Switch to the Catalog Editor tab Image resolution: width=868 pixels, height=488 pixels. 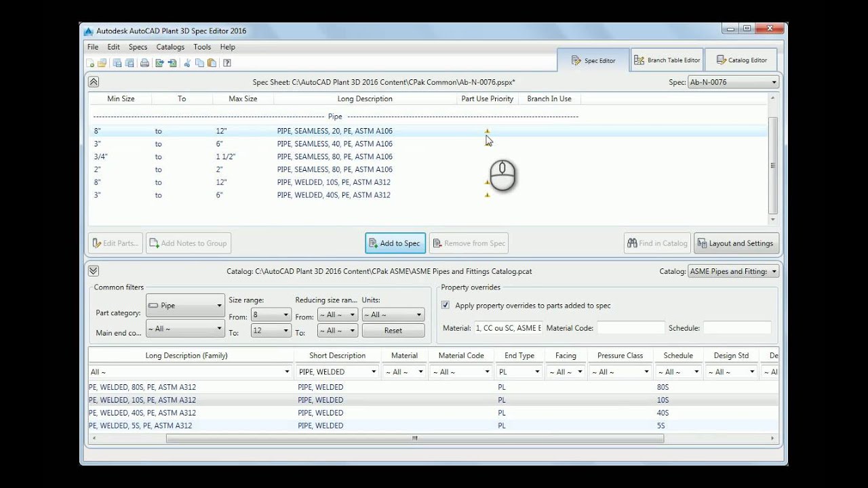click(741, 60)
